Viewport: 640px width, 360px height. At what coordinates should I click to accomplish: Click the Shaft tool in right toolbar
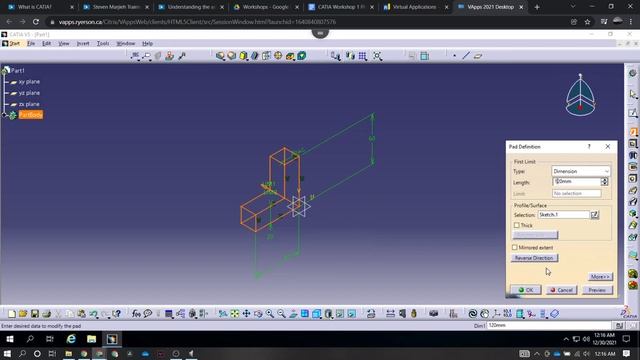pyautogui.click(x=633, y=156)
